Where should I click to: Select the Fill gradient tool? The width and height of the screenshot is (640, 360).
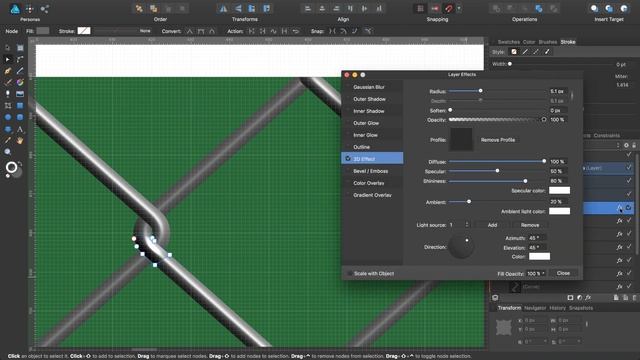pos(20,82)
